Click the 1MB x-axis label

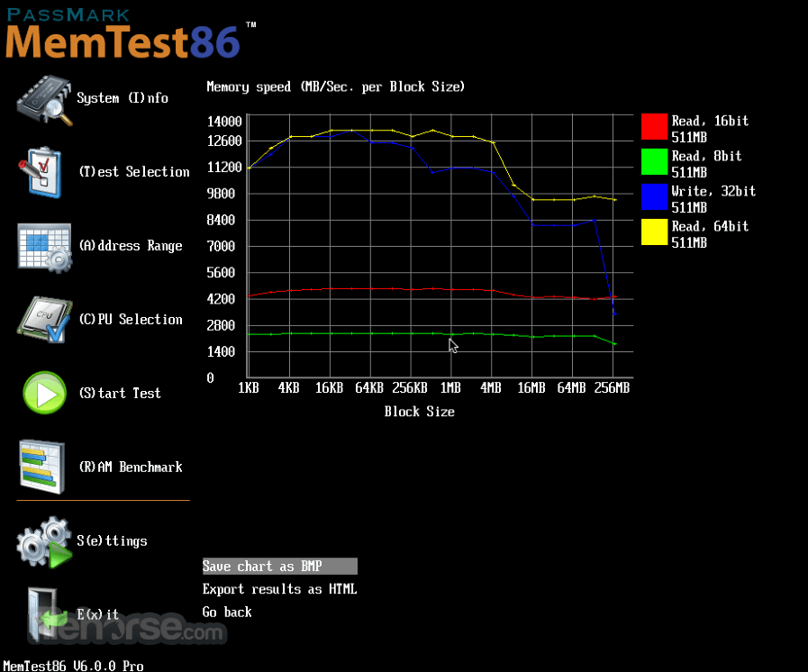point(450,387)
